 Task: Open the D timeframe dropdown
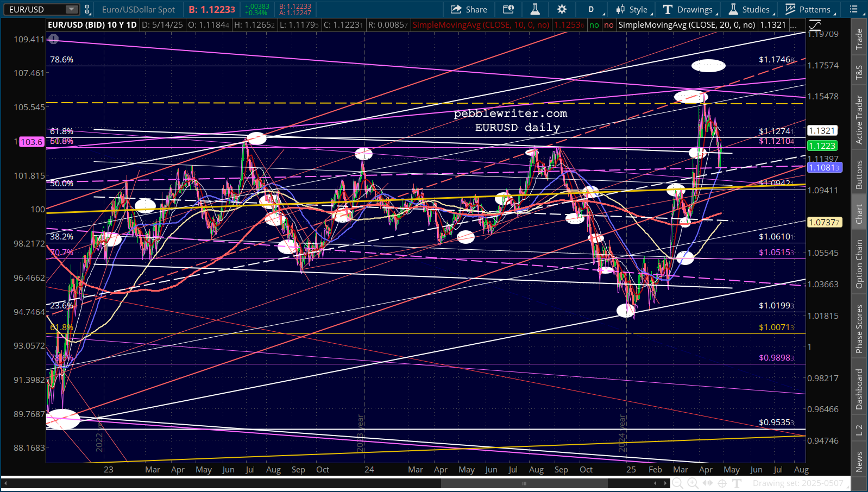point(594,9)
